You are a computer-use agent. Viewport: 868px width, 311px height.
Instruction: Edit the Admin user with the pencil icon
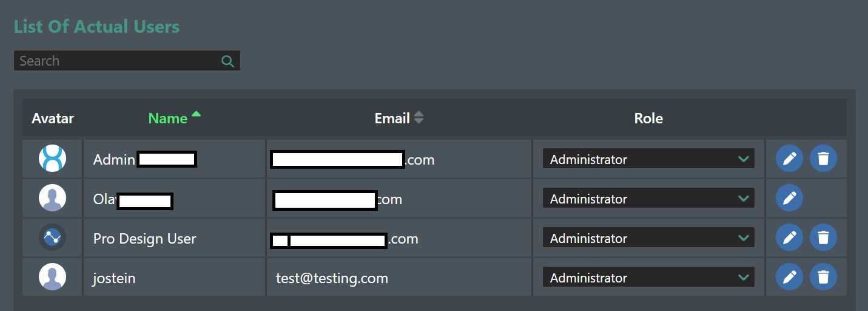pyautogui.click(x=789, y=159)
